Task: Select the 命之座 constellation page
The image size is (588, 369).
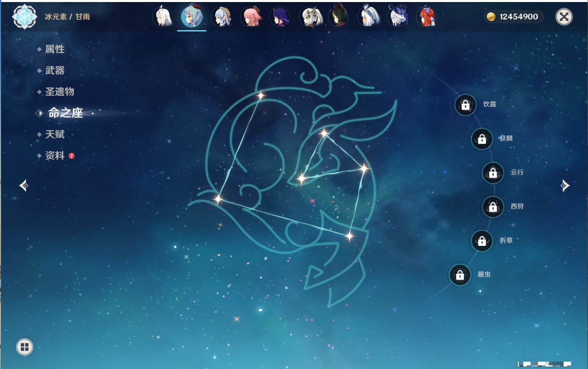Action: point(65,113)
